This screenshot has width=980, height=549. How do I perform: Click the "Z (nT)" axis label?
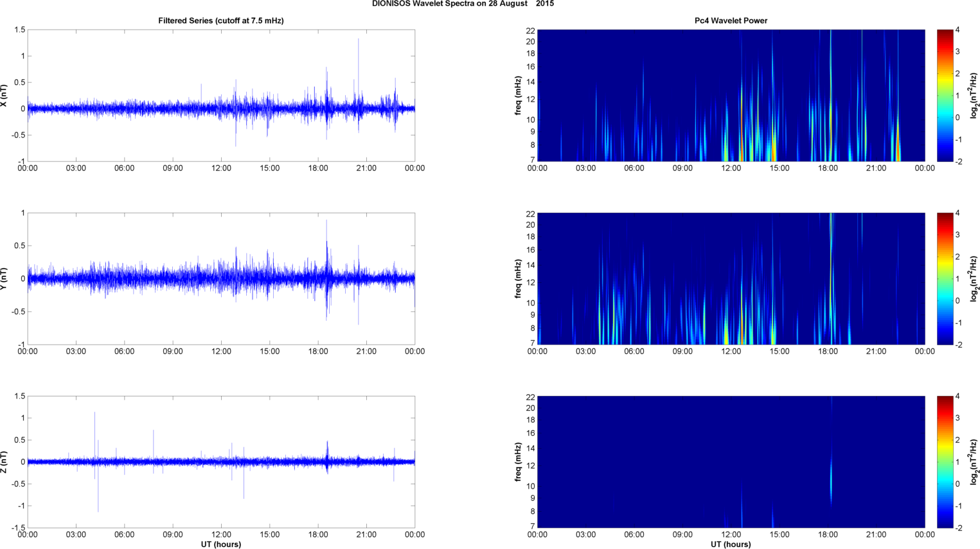coord(4,462)
